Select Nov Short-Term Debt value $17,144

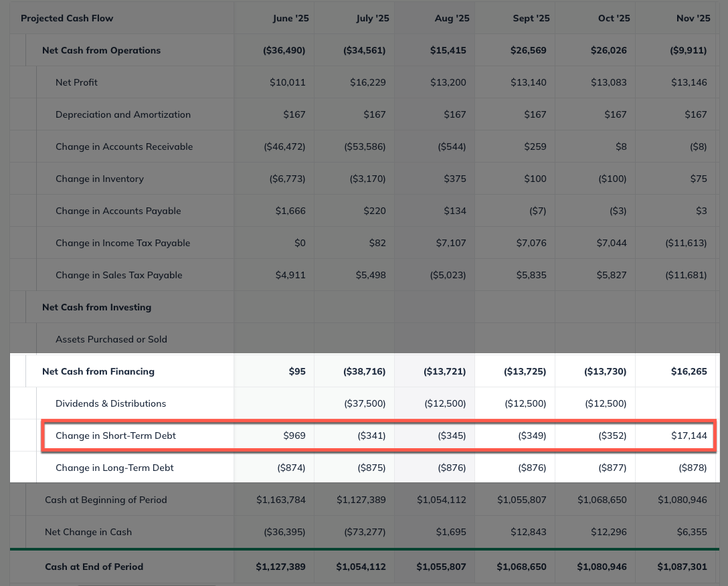click(689, 435)
